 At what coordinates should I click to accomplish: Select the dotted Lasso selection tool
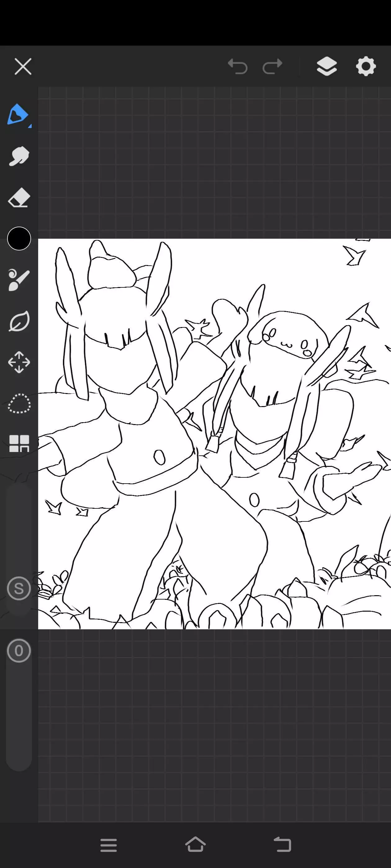19,403
